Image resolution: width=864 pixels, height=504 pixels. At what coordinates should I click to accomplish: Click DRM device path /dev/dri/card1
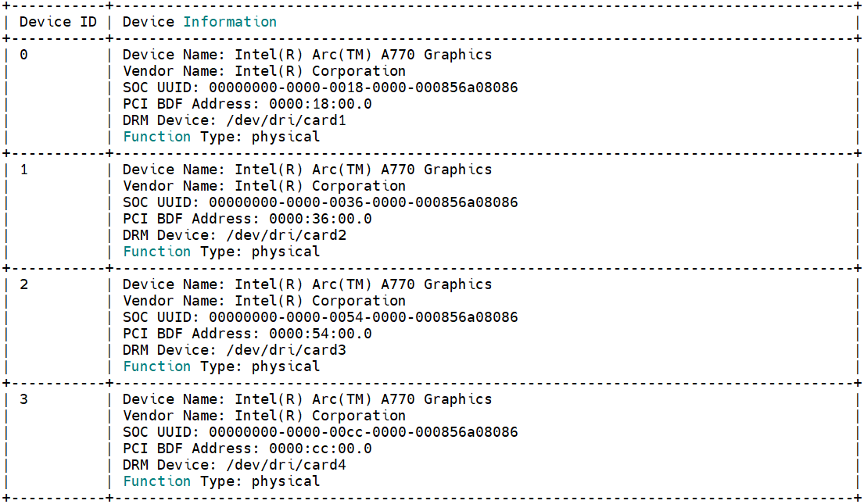pos(286,120)
